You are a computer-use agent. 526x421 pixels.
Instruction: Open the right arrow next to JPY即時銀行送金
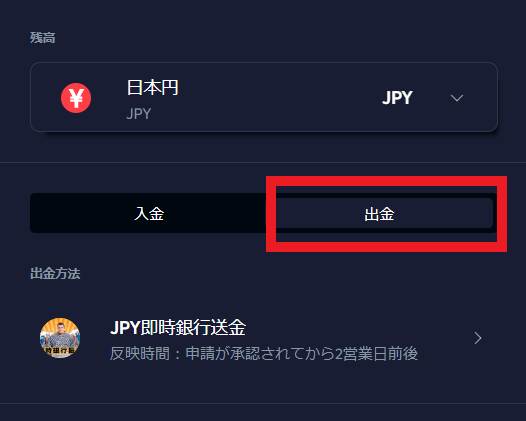click(x=478, y=338)
